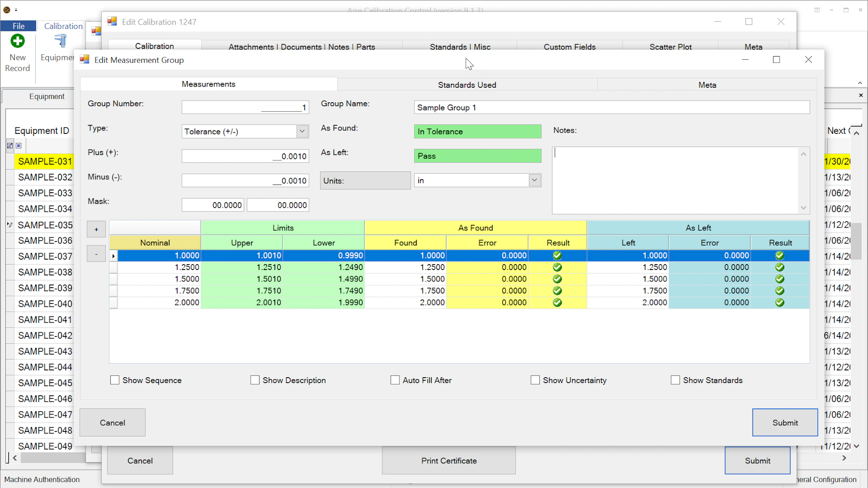Open the quick access toolbar chevron menu

tap(16, 9)
